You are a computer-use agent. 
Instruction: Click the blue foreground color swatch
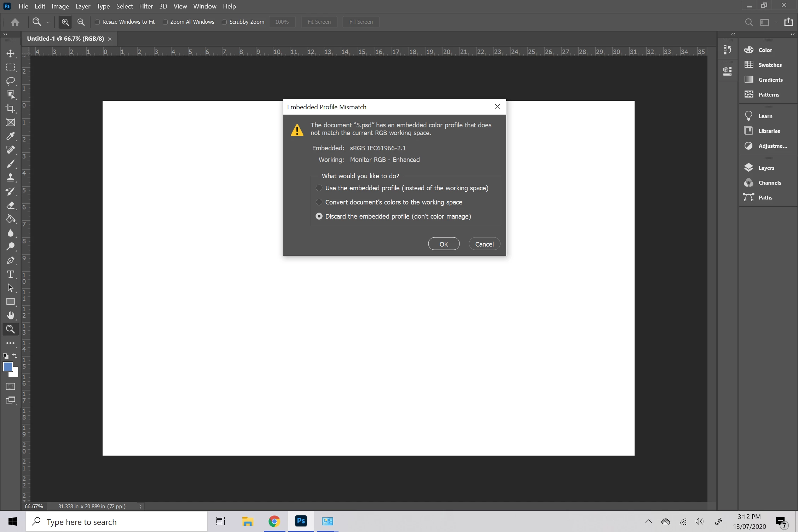click(7, 366)
